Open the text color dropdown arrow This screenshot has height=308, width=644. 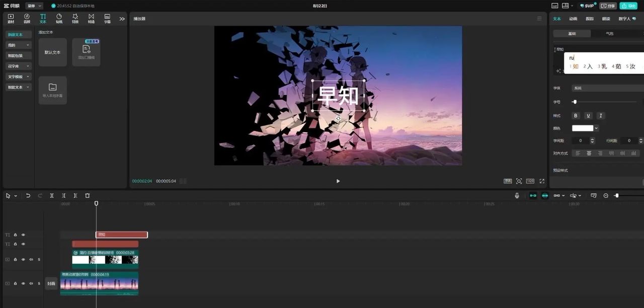pos(597,128)
